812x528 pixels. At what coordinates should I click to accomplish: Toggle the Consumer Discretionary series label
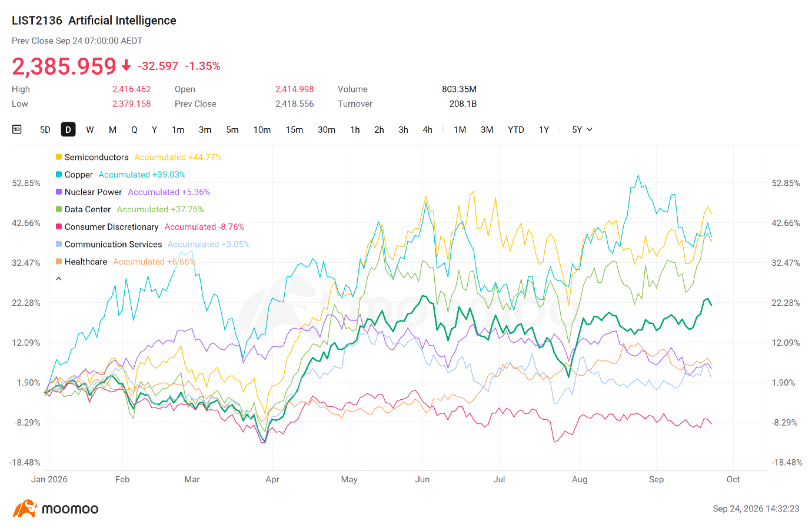click(x=112, y=226)
